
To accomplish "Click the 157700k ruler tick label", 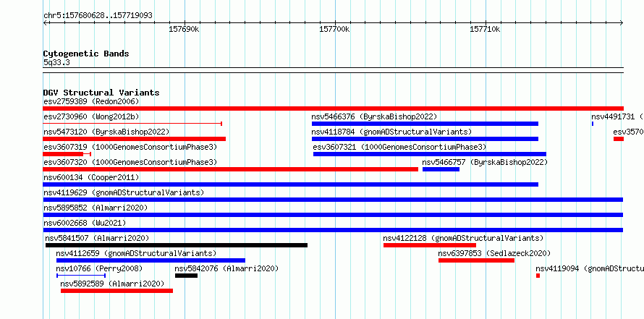I will (x=334, y=29).
